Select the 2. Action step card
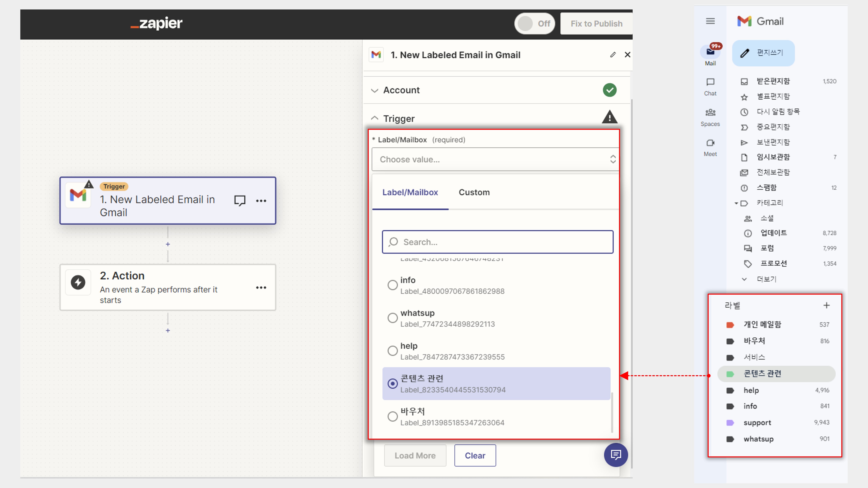The width and height of the screenshot is (868, 488). (168, 287)
